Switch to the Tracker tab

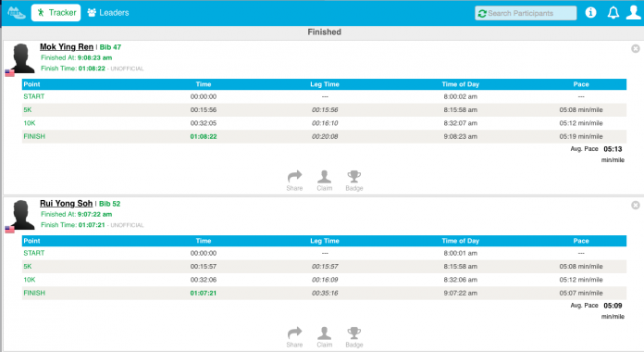(56, 13)
